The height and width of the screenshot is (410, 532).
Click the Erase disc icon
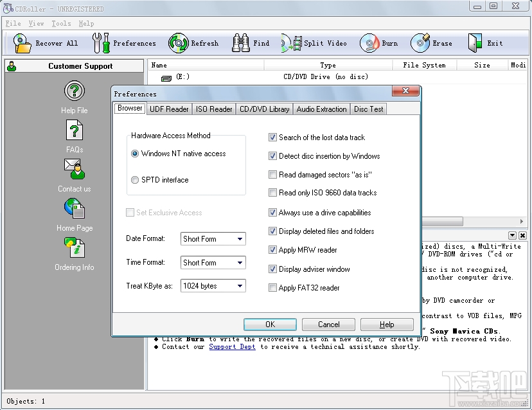click(420, 43)
